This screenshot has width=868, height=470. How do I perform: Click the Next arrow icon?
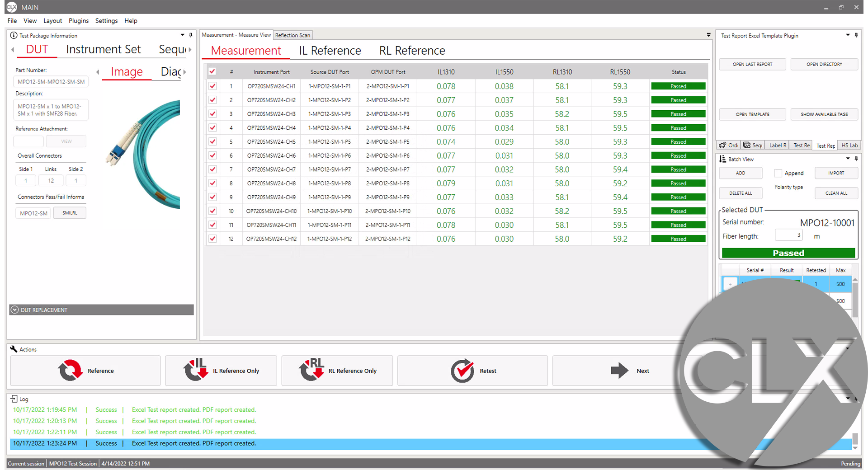[619, 371]
